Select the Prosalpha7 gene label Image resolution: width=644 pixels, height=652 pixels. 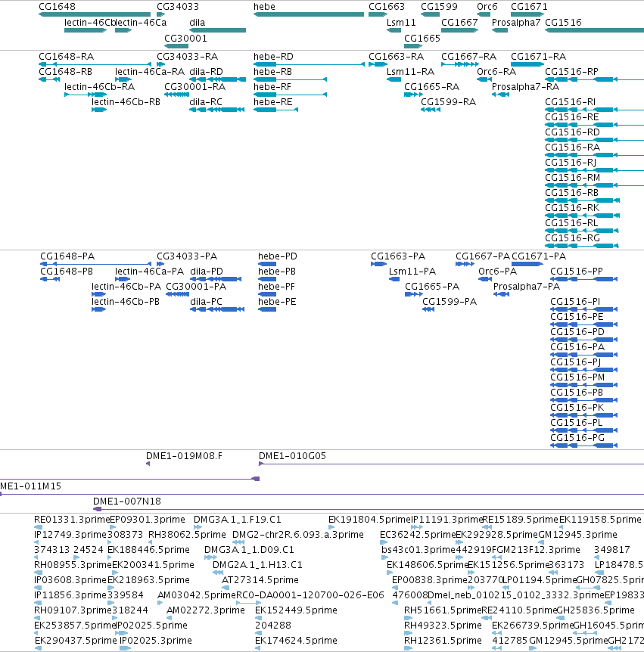pyautogui.click(x=516, y=23)
